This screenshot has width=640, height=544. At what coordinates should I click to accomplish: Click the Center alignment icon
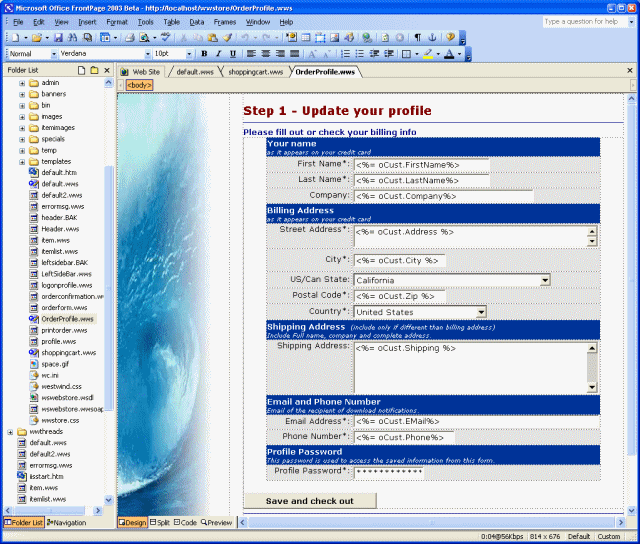(x=266, y=54)
